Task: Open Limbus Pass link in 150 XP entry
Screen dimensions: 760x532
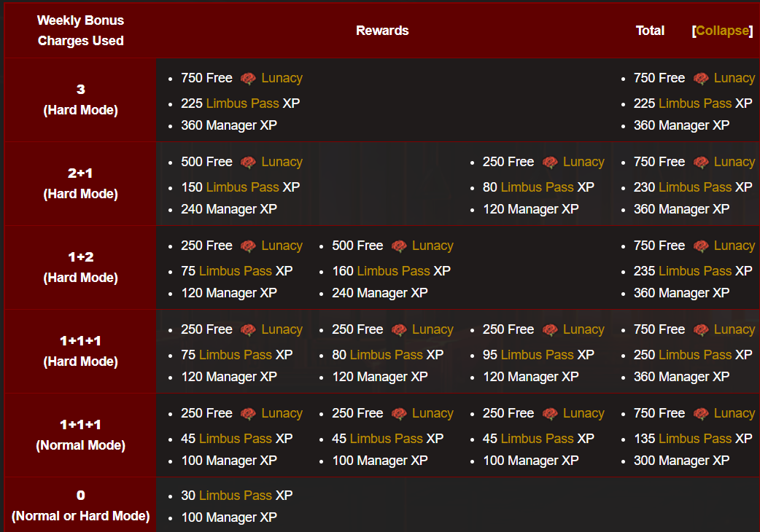Action: pos(242,187)
